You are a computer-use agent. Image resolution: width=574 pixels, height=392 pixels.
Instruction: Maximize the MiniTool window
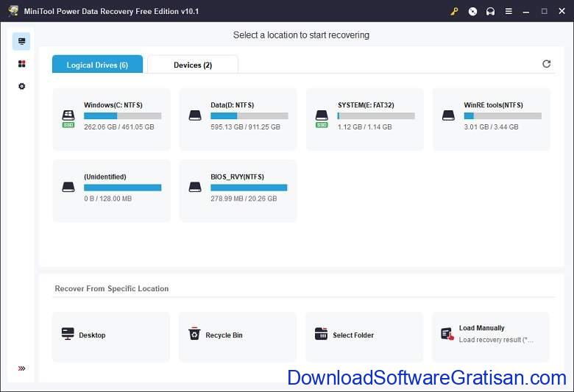pos(545,11)
